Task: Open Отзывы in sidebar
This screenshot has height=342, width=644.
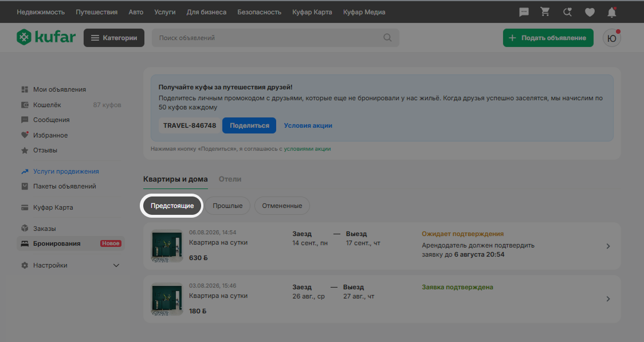Action: click(45, 150)
